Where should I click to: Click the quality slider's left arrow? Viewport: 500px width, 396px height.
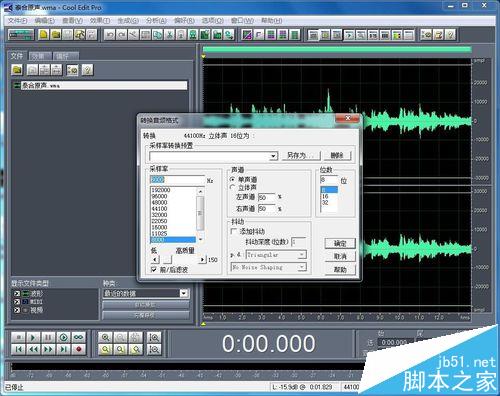[x=154, y=259]
